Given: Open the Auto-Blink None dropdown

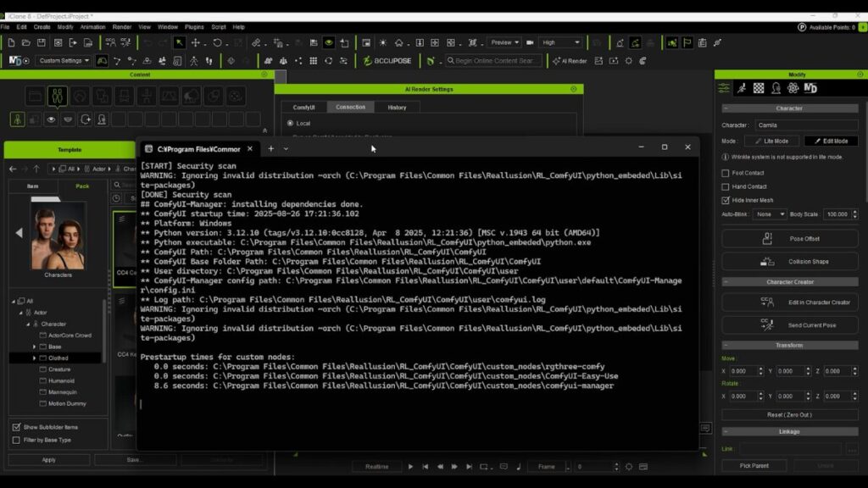Looking at the screenshot, I should pyautogui.click(x=770, y=214).
